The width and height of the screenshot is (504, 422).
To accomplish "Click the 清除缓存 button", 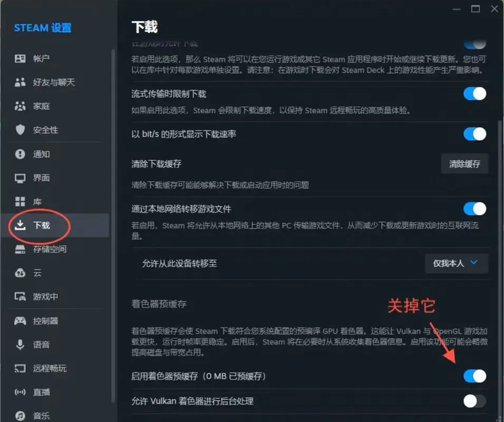I will click(x=464, y=164).
